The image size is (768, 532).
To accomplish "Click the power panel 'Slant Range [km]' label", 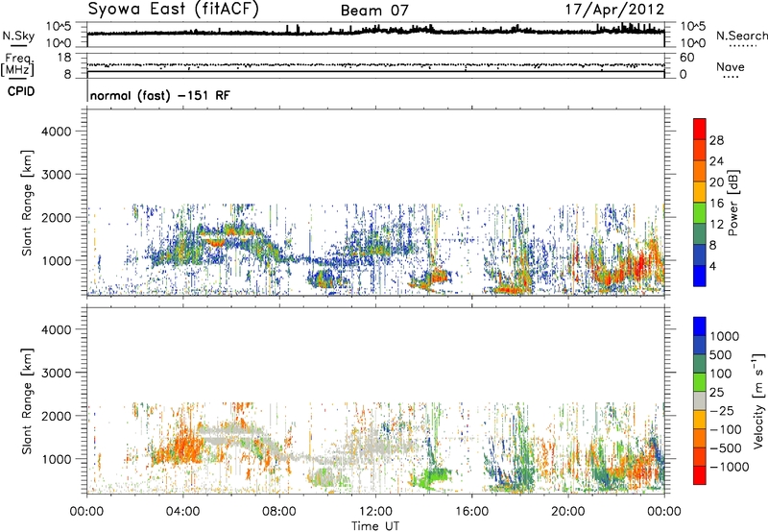I will 27,203.
